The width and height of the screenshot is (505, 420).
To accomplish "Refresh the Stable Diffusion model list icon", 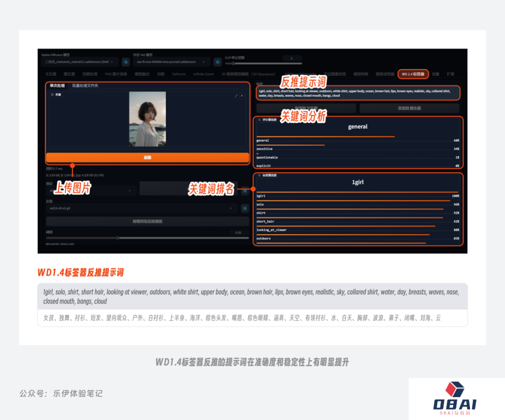I will point(126,62).
